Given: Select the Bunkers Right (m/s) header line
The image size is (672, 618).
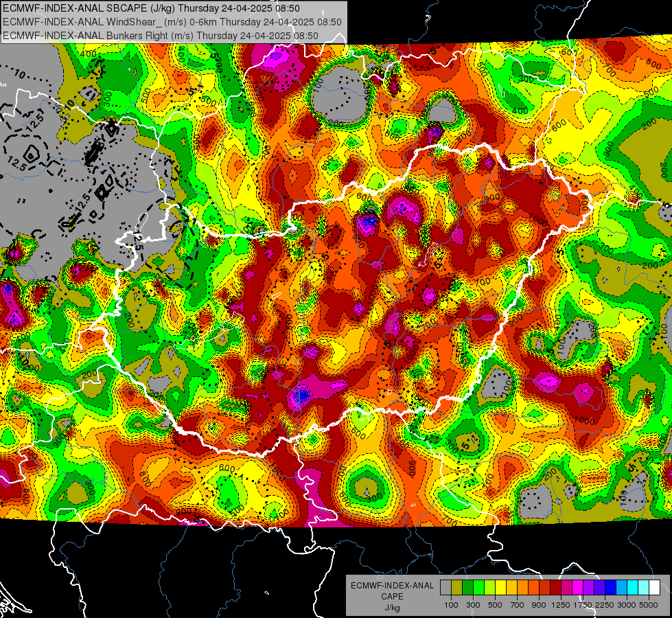Looking at the screenshot, I should tap(161, 36).
